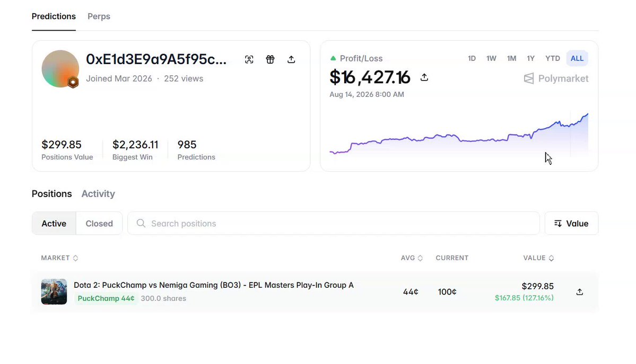The width and height of the screenshot is (636, 364).
Task: Click the avatar badge icon
Action: click(73, 82)
